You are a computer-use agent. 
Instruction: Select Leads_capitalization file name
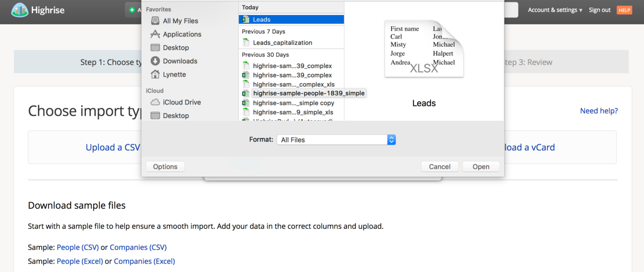point(283,43)
